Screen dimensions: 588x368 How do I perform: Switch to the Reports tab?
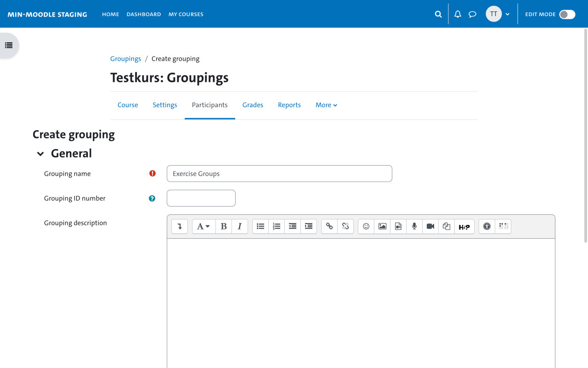pos(289,105)
